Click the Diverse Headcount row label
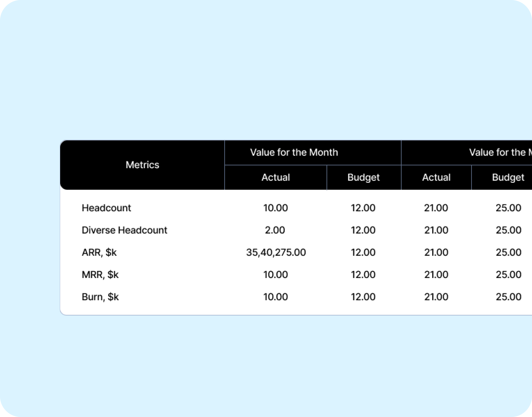 click(x=124, y=230)
